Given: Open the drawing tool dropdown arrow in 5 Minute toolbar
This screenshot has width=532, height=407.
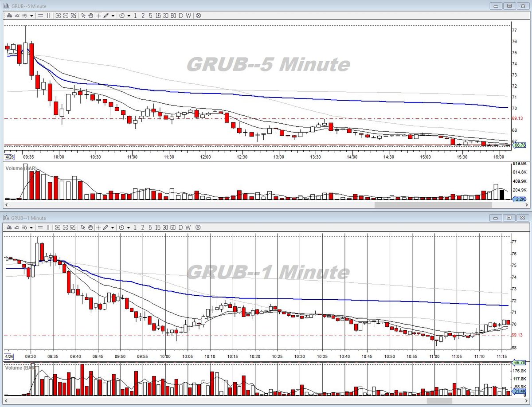Looking at the screenshot, I should [113, 16].
